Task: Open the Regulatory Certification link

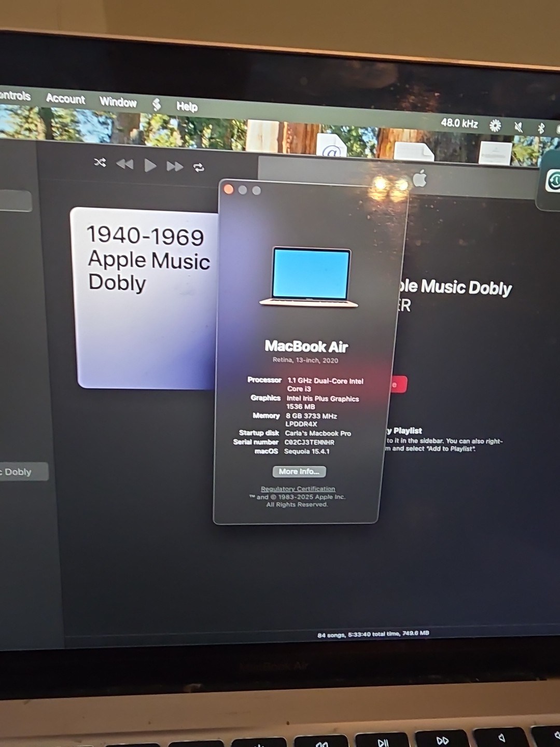Action: (x=298, y=489)
